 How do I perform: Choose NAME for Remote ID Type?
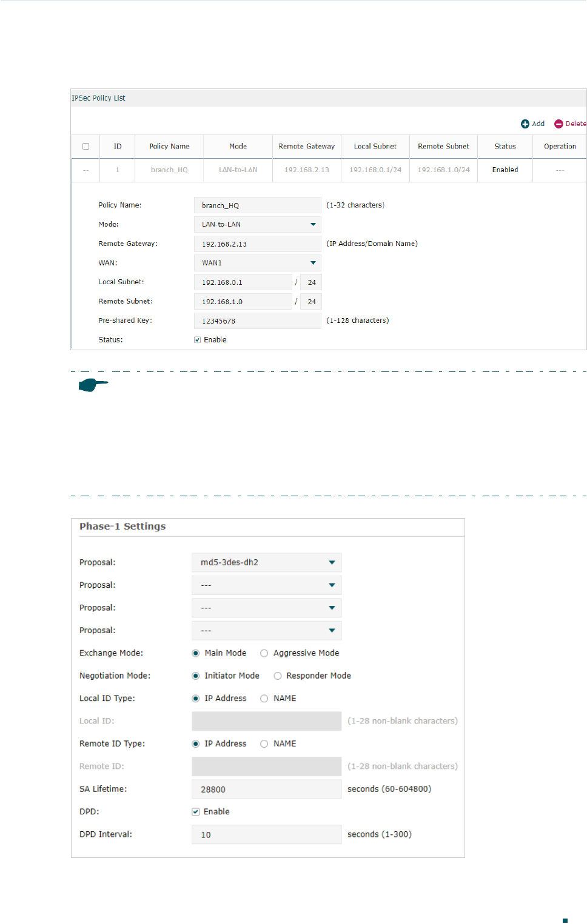coord(264,744)
